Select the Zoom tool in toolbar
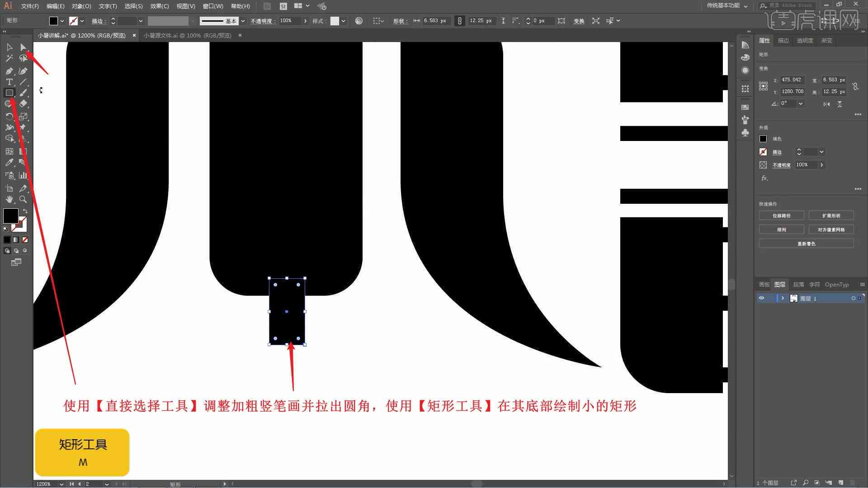 [23, 199]
